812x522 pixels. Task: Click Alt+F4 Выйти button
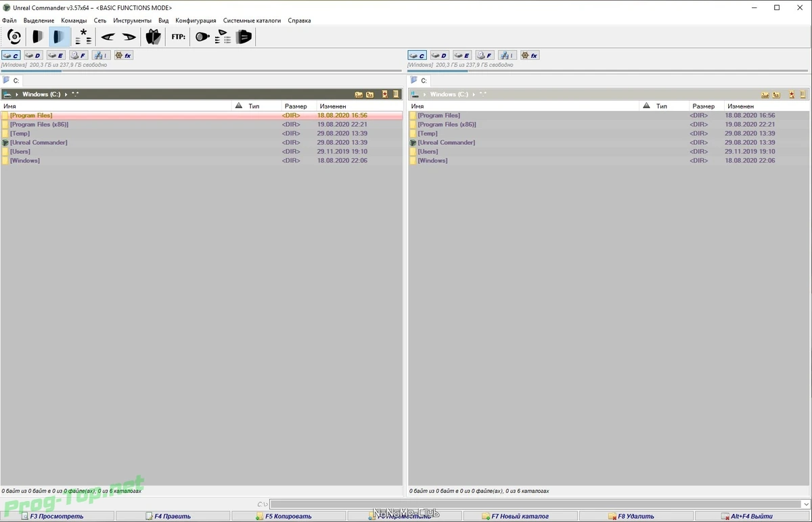click(x=752, y=517)
